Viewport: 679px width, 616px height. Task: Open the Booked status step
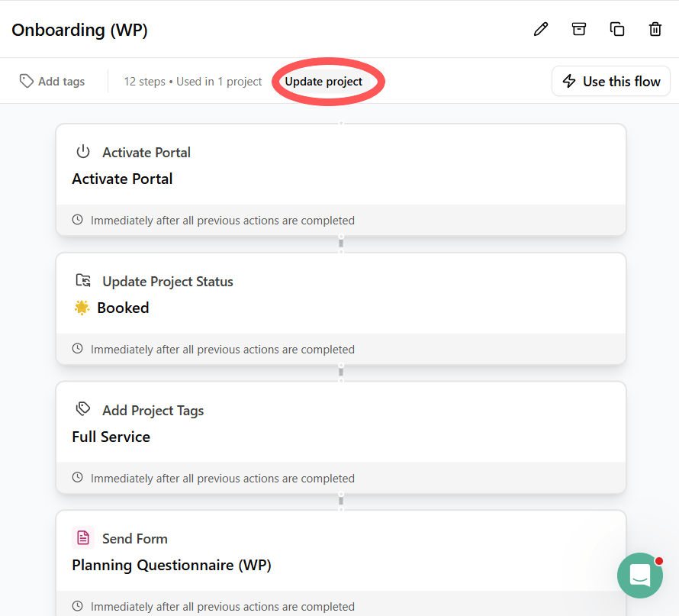(x=341, y=309)
